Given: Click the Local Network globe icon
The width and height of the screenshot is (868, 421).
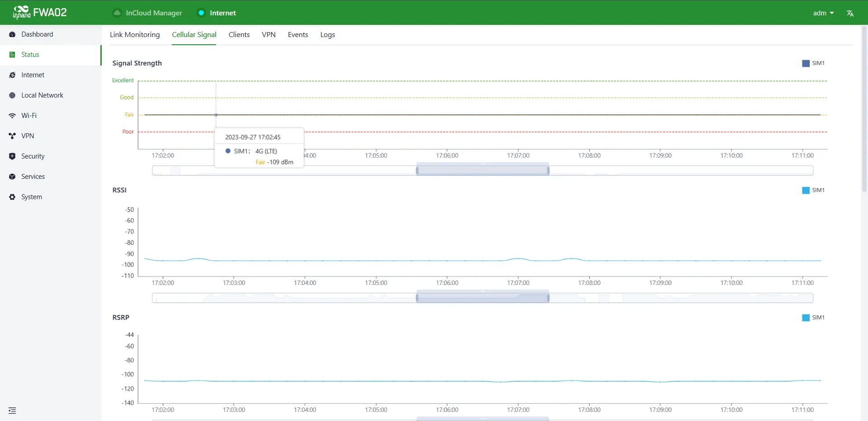Looking at the screenshot, I should pyautogui.click(x=12, y=95).
